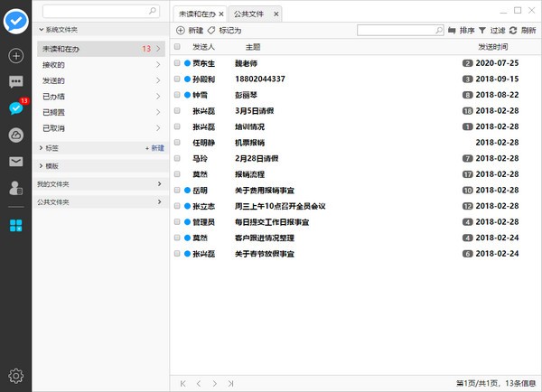Open the blue apps grid icon
542x392 pixels.
pos(15,225)
